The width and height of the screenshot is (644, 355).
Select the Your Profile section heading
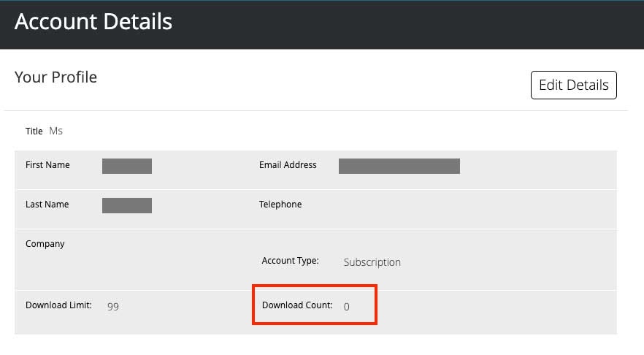(55, 77)
